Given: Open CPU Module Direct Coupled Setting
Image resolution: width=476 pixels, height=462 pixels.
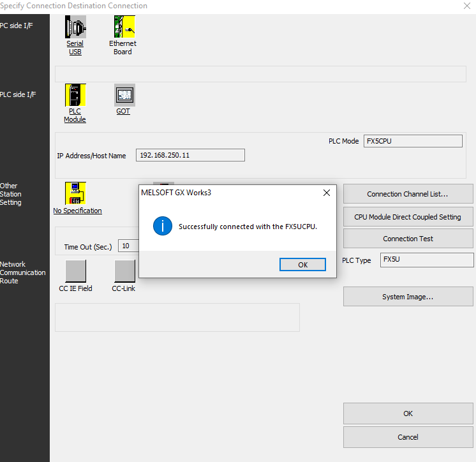Looking at the screenshot, I should [x=408, y=217].
